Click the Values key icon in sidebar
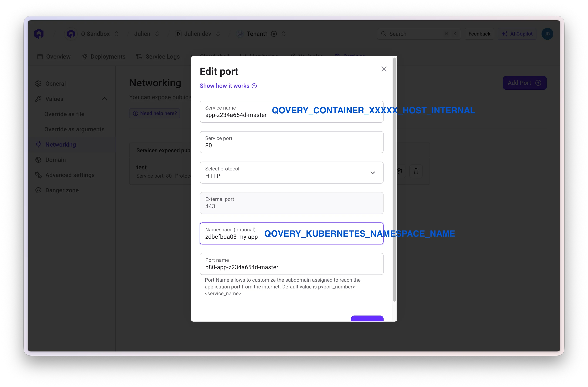 click(38, 99)
